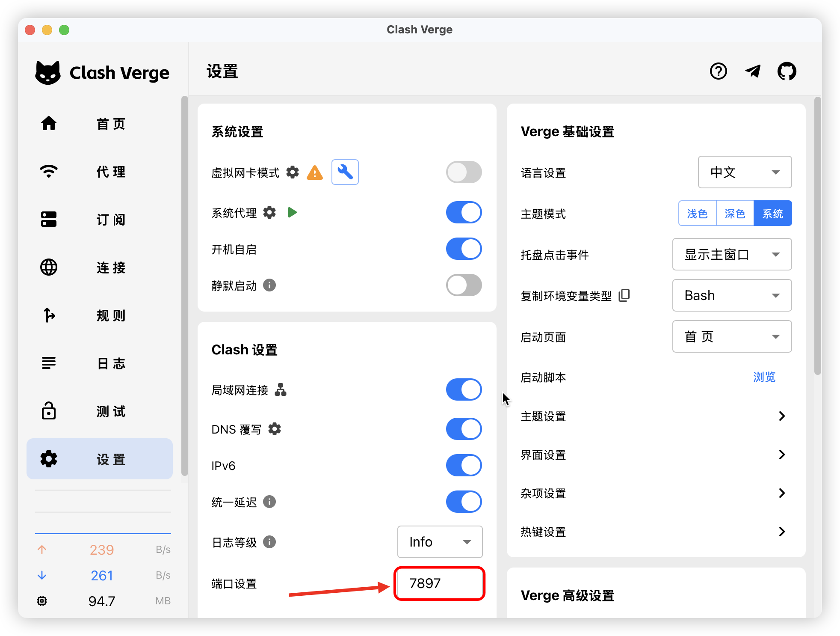This screenshot has height=636, width=840.
Task: Click the copy icon next to 复制环境变量类型
Action: coord(624,295)
